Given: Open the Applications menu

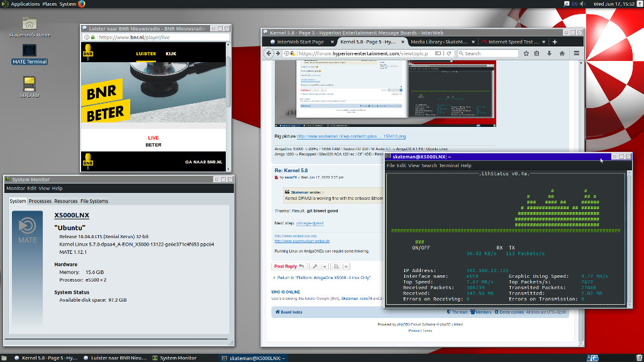Looking at the screenshot, I should 25,4.
